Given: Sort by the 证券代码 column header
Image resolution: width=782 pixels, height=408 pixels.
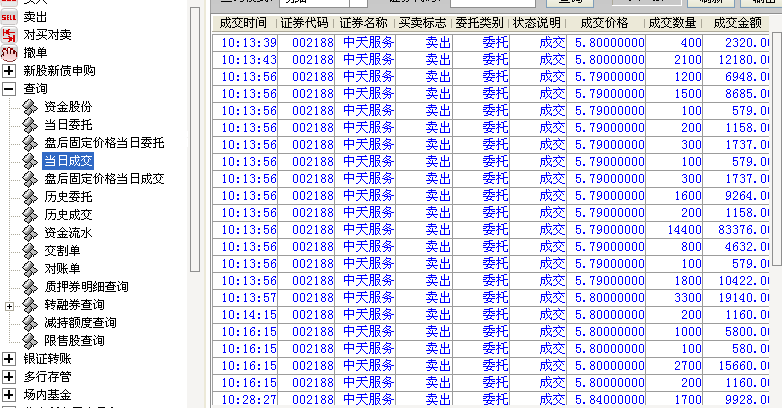Looking at the screenshot, I should [x=304, y=23].
